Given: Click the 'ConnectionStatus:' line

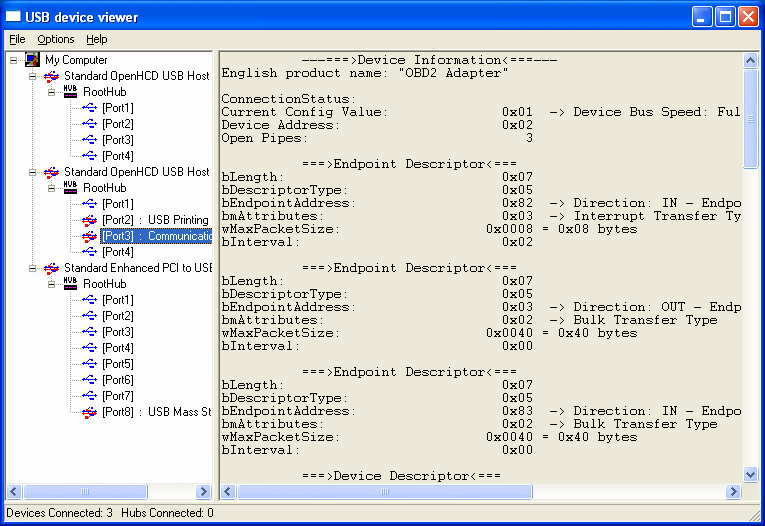Looking at the screenshot, I should [289, 99].
